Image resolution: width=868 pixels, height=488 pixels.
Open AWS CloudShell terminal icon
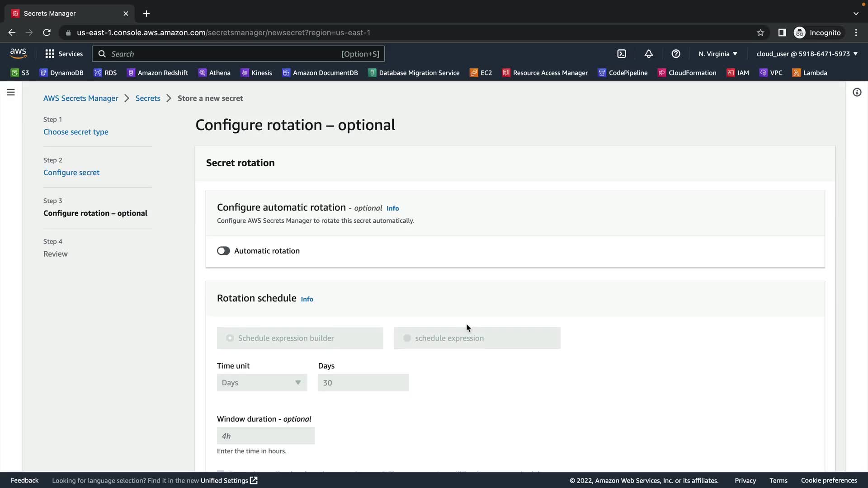point(622,54)
